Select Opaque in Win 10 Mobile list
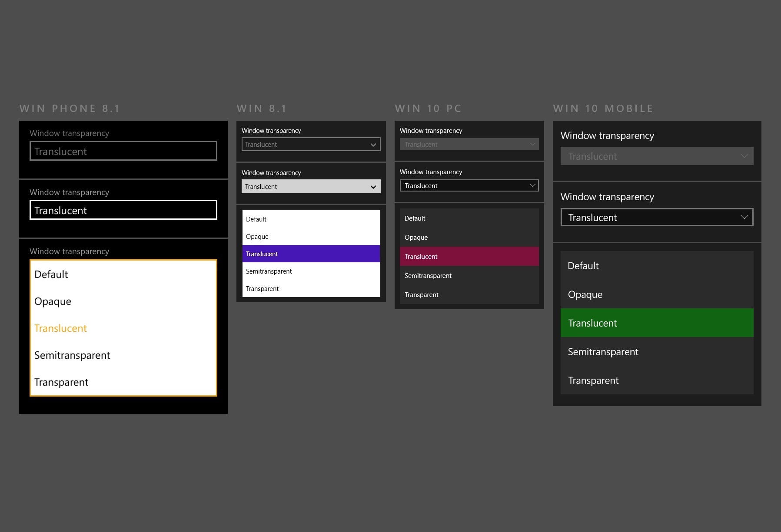This screenshot has width=781, height=532. (657, 294)
